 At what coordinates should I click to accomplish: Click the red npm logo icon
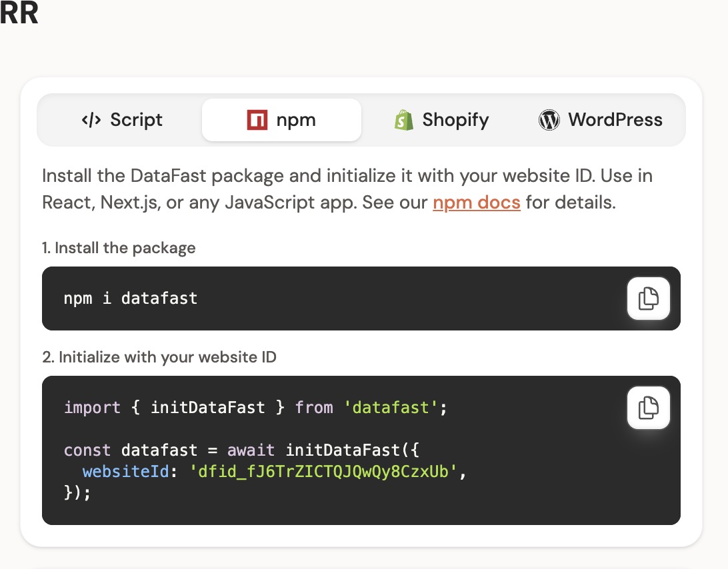pyautogui.click(x=257, y=120)
